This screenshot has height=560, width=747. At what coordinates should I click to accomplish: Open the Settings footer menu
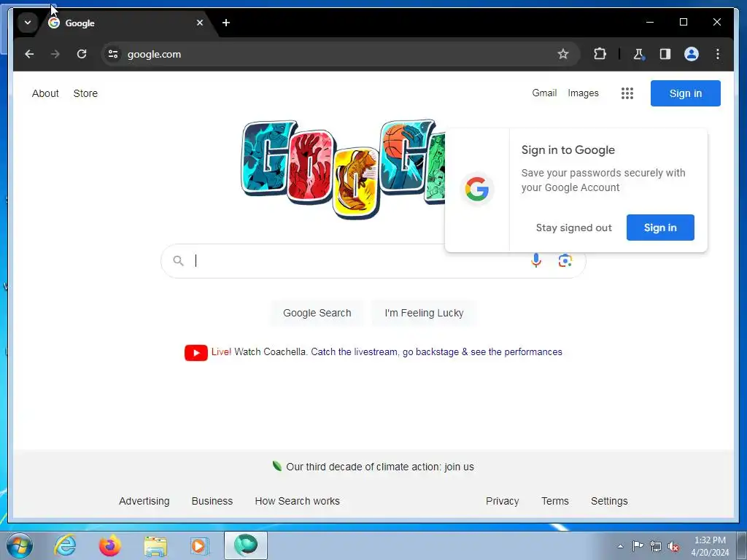click(609, 501)
